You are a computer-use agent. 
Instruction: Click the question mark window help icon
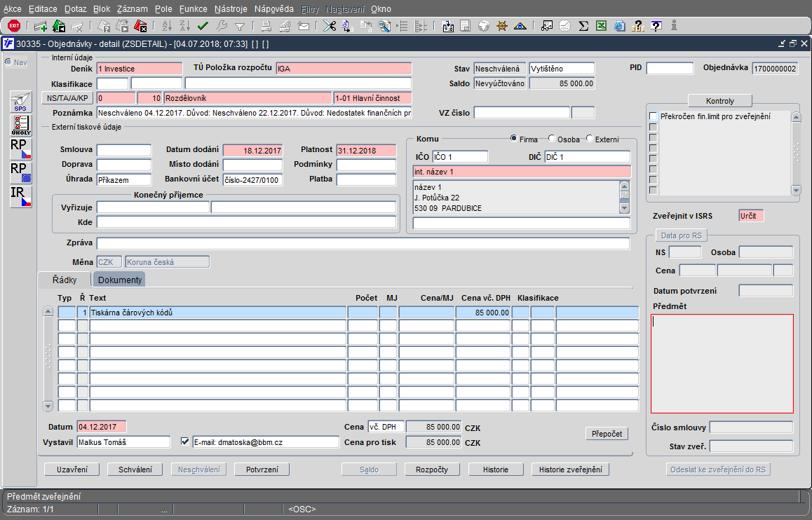tap(656, 26)
